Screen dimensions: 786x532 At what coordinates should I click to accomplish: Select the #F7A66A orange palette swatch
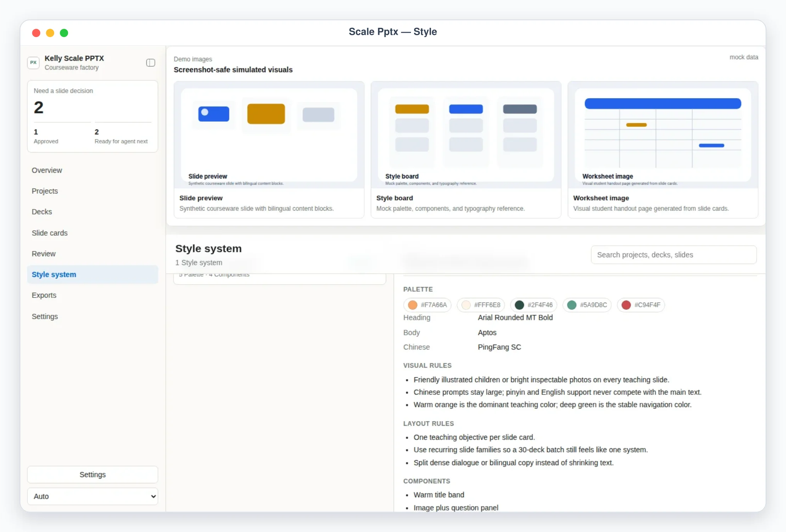pos(428,305)
